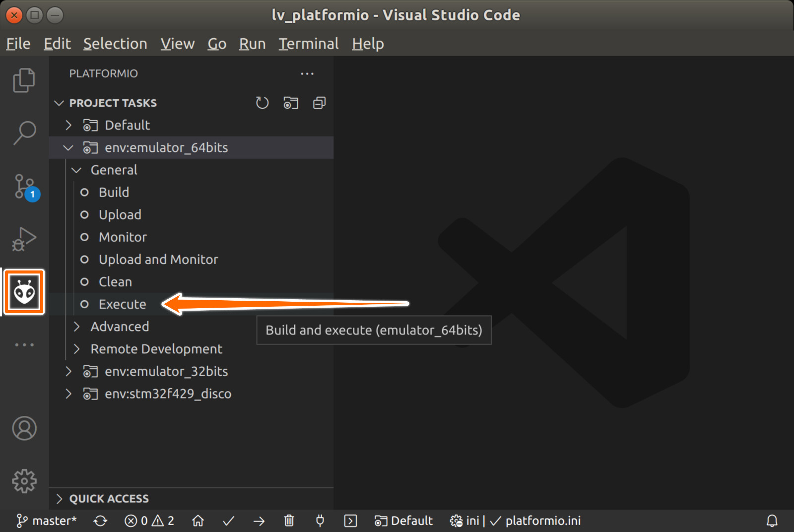
Task: Expand env:stm32f429_disco environment
Action: click(x=191, y=394)
